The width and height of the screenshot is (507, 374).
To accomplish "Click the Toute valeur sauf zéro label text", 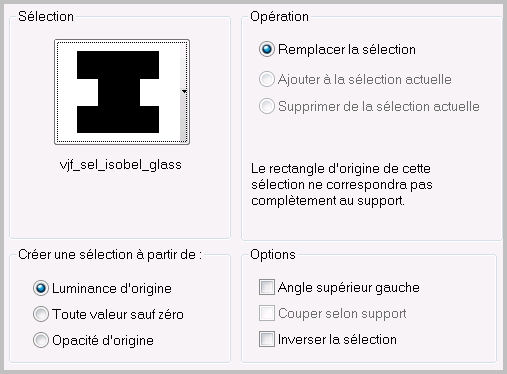I will pyautogui.click(x=118, y=314).
